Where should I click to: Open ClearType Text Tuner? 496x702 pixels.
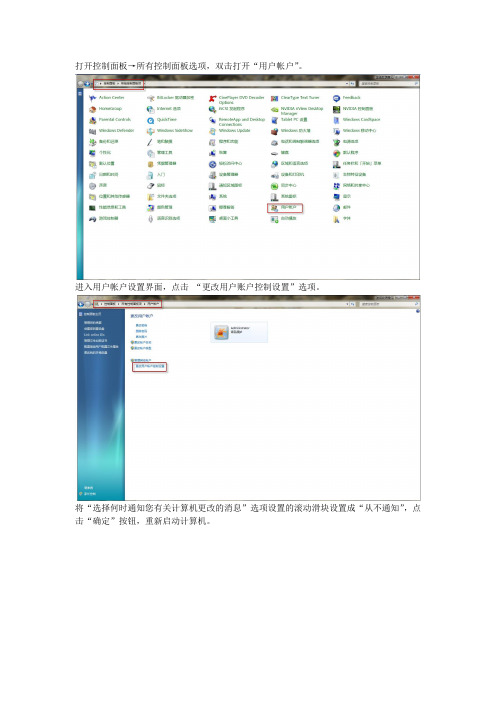[x=295, y=98]
